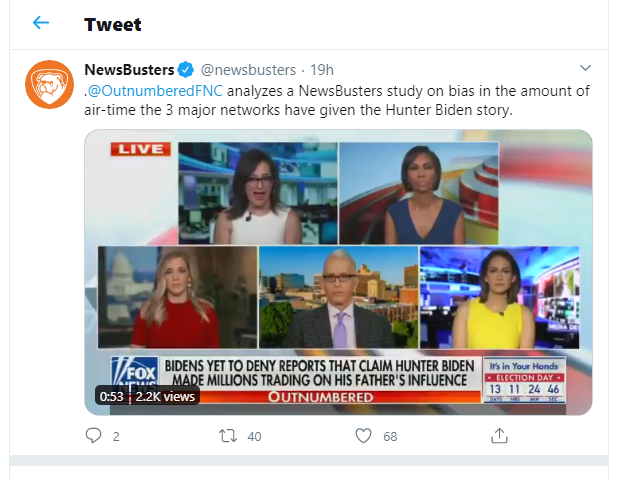Screen dimensions: 634x479
Task: Open the @newsbusters handle link
Action: coord(248,70)
